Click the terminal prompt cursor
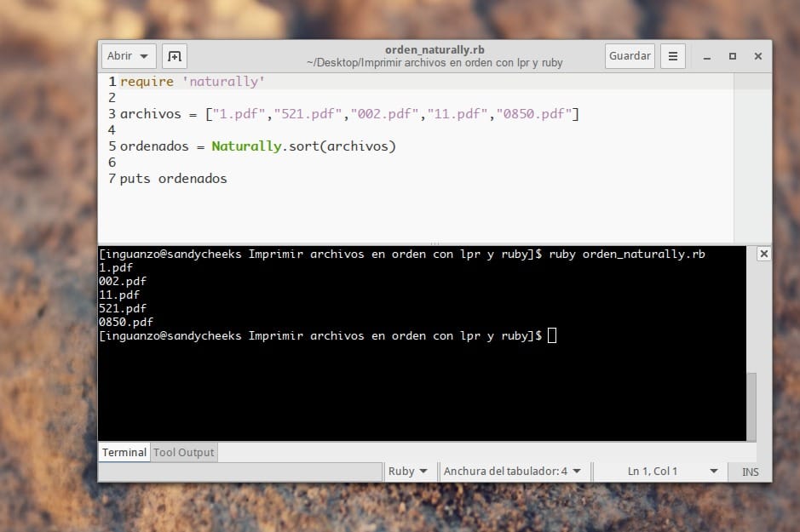The height and width of the screenshot is (532, 800). (x=552, y=336)
